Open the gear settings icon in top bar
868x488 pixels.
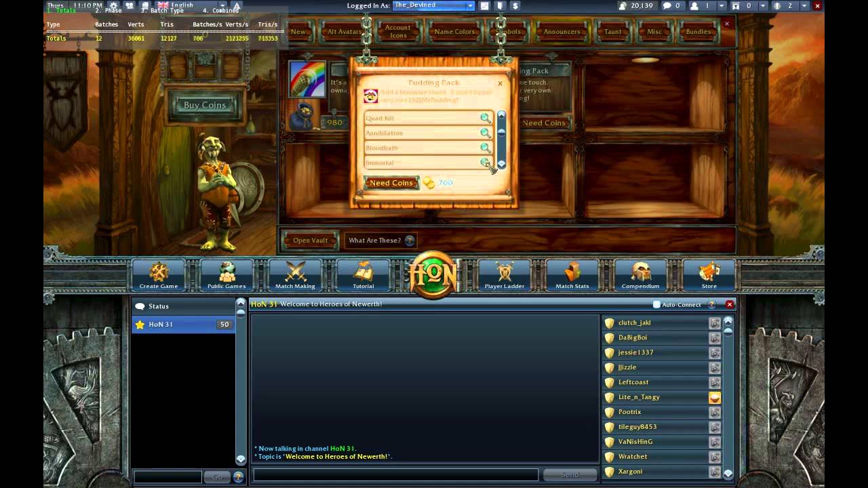coord(114,5)
